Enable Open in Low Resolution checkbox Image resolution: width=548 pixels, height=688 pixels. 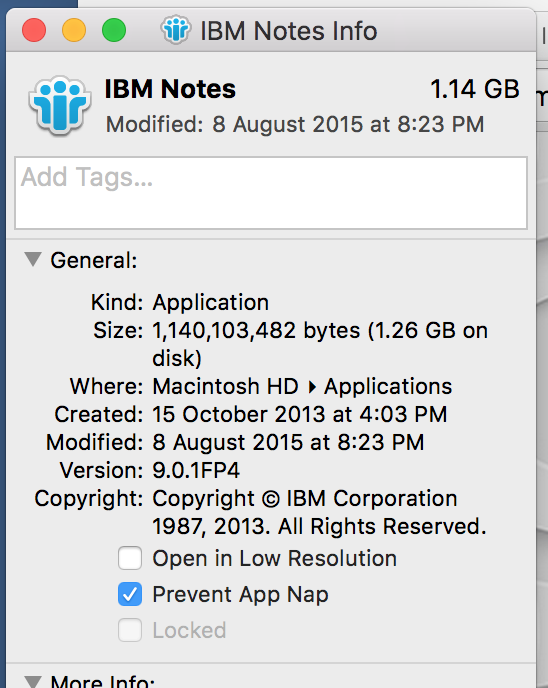130,558
